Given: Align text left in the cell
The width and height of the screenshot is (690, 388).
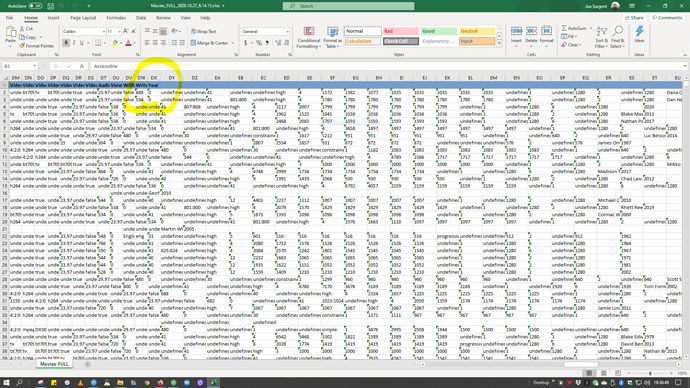Looking at the screenshot, I should tap(147, 43).
